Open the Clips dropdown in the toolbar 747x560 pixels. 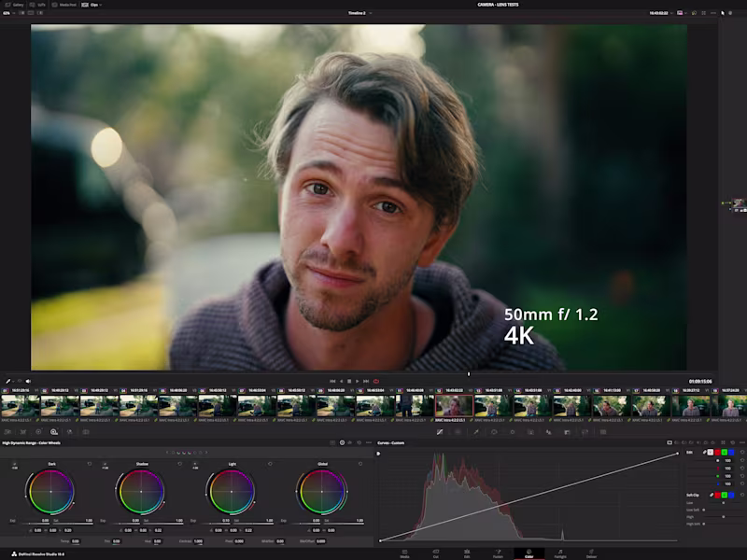[92, 5]
